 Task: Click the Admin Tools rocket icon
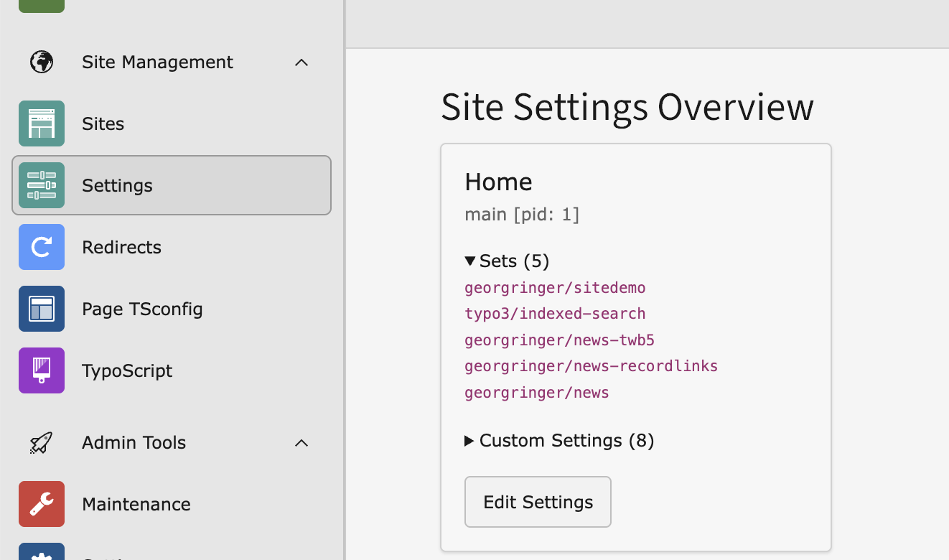click(x=42, y=443)
